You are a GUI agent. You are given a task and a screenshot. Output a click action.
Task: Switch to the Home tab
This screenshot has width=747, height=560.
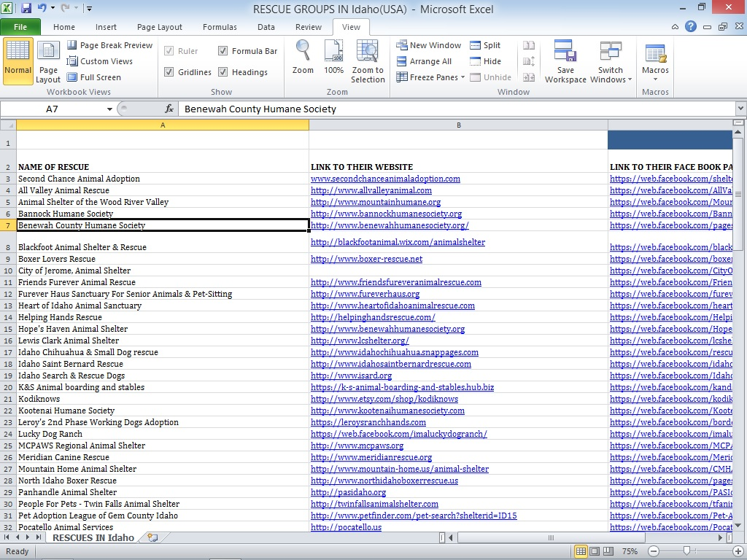point(64,27)
